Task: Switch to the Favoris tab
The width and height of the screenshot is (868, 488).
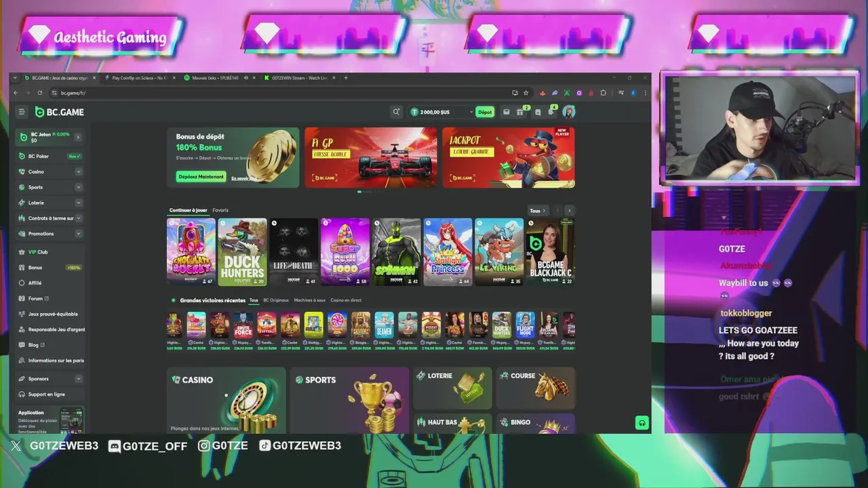Action: [220, 210]
